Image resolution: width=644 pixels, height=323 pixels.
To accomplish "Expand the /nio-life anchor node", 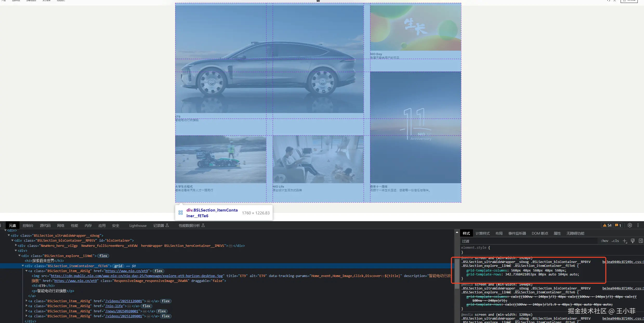I will [x=27, y=306].
